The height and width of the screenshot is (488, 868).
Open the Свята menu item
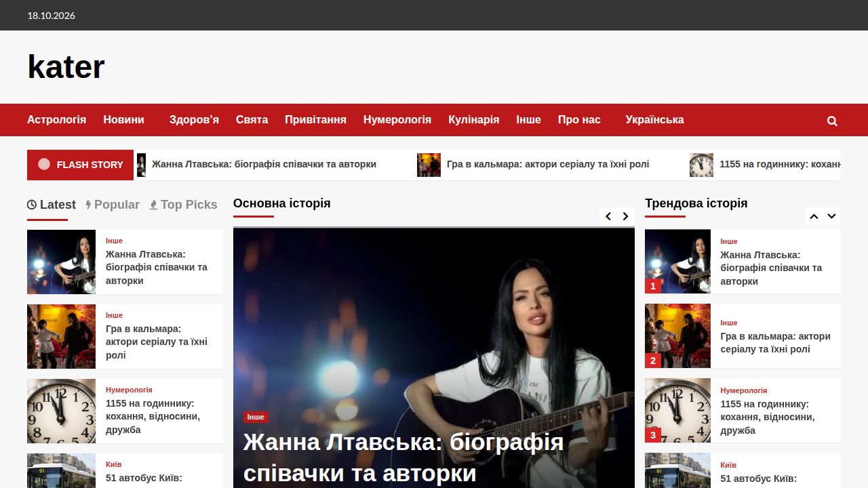tap(252, 120)
